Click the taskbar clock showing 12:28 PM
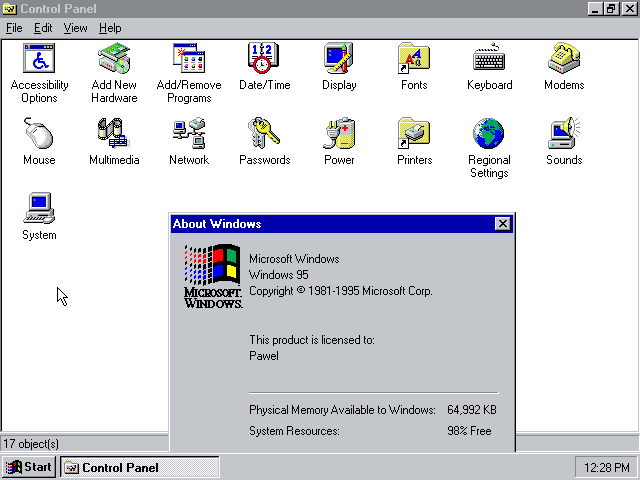This screenshot has width=640, height=480. point(606,468)
